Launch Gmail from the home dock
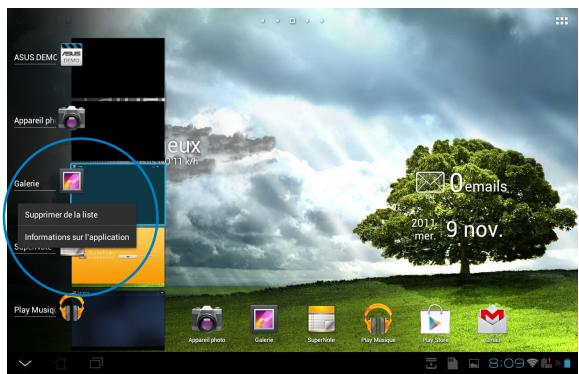The width and height of the screenshot is (579, 374). click(492, 323)
